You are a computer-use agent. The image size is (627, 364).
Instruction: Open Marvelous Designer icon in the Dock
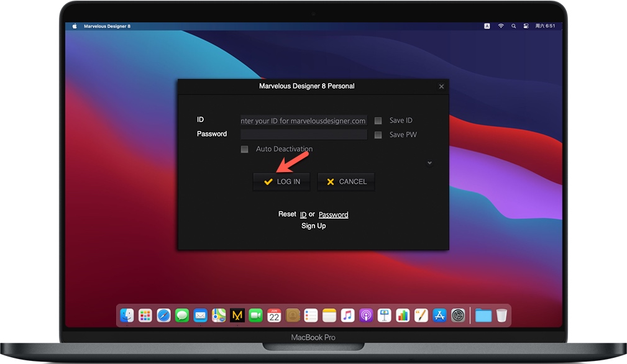pyautogui.click(x=237, y=316)
